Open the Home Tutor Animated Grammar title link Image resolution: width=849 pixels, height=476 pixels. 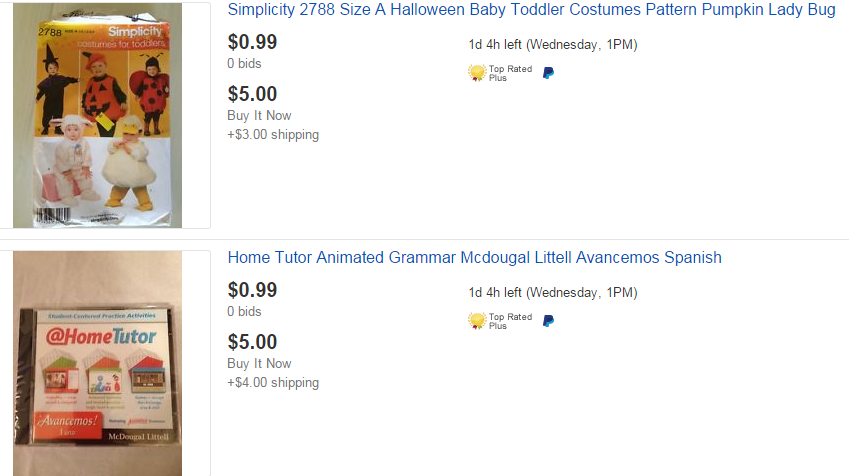tap(474, 257)
